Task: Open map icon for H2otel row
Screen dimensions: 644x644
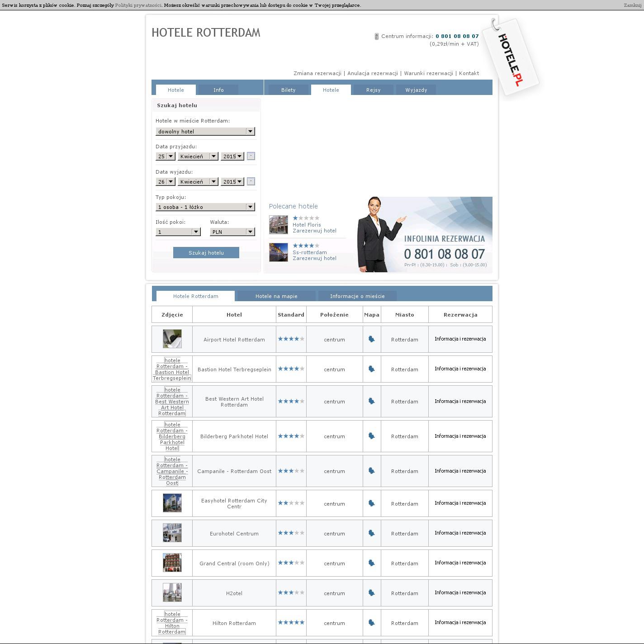Action: click(x=371, y=593)
